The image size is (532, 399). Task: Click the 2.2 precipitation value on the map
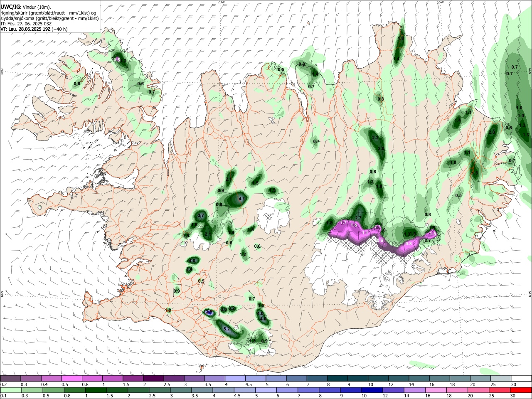(375, 138)
